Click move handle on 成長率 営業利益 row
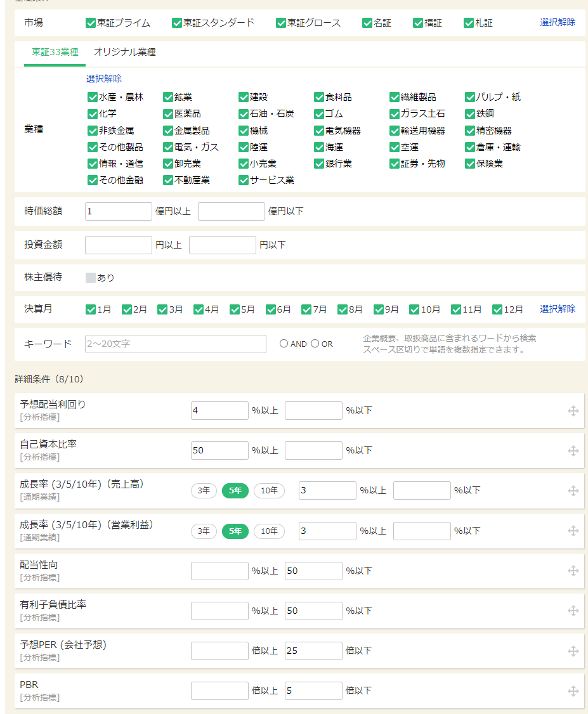Screen dimensions: 588x714 pos(573,531)
